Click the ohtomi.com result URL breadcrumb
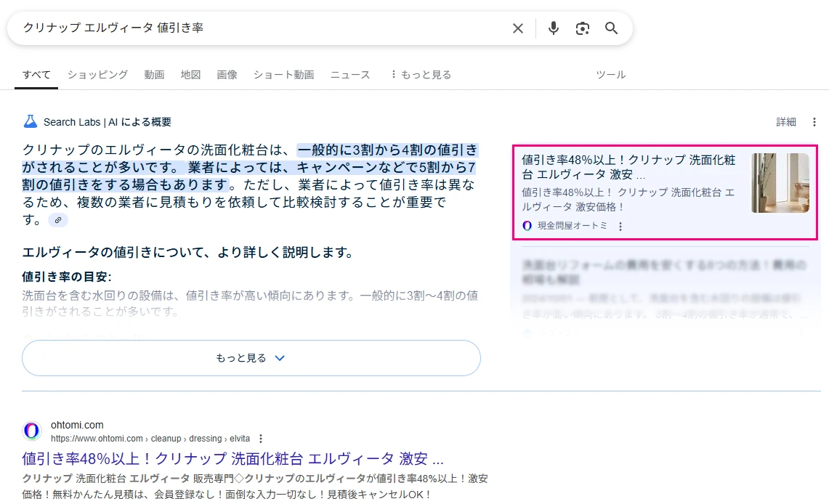This screenshot has height=504, width=829. (x=150, y=439)
